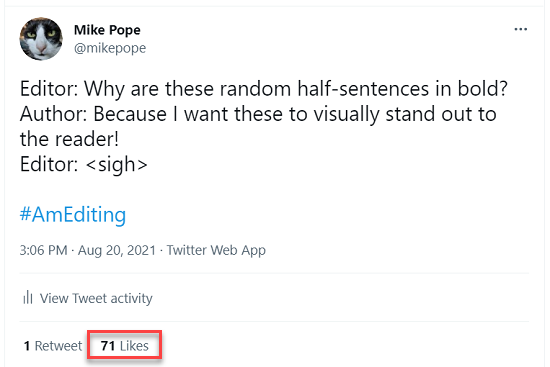Open the Mike Pope display name link

click(x=107, y=30)
